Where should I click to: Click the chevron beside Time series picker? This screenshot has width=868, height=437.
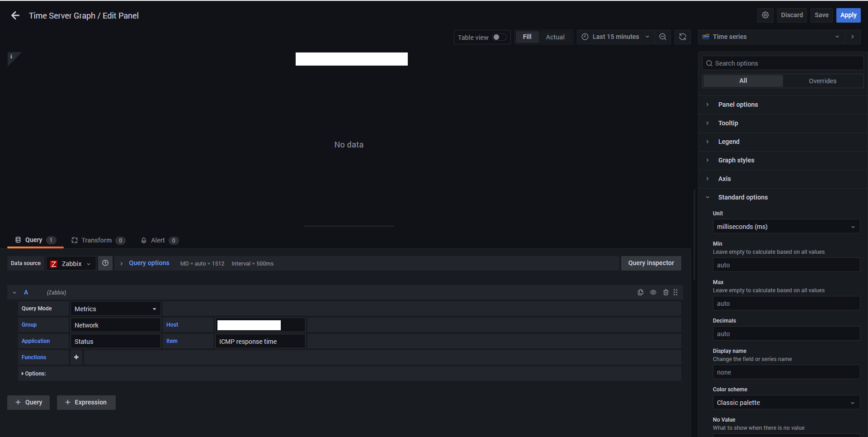pyautogui.click(x=853, y=37)
